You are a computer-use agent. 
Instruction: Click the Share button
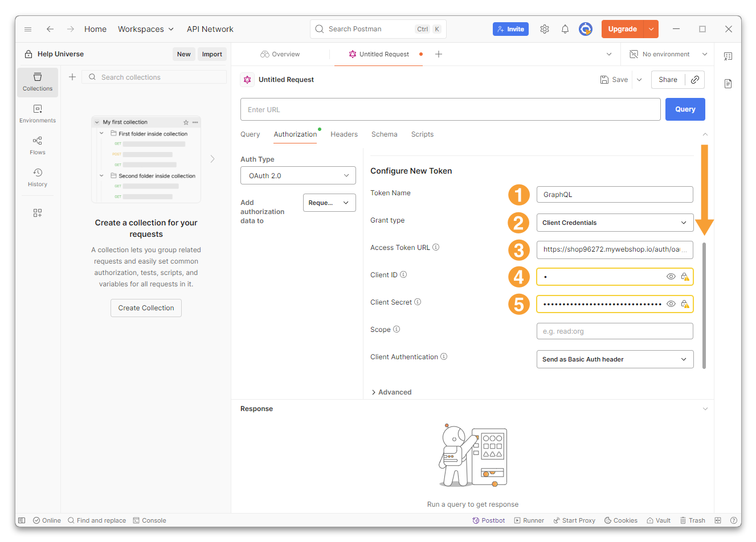(668, 80)
